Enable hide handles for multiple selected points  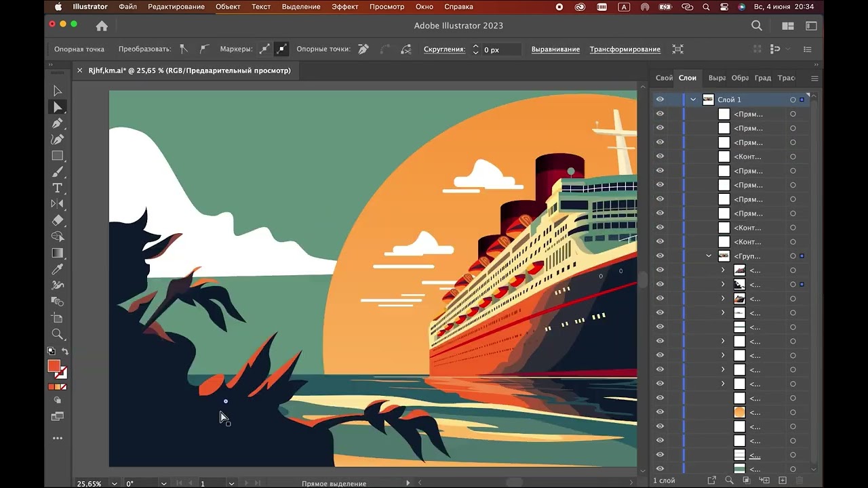click(x=281, y=49)
